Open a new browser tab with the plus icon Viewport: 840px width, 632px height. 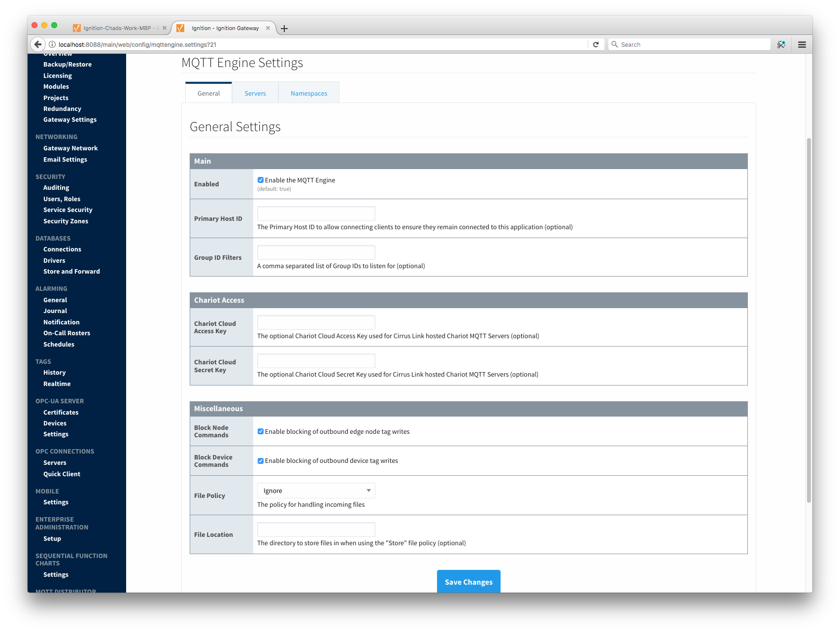tap(284, 29)
